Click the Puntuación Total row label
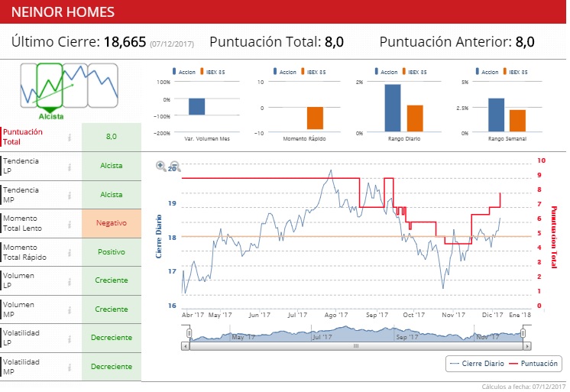The image size is (570, 392). coord(22,137)
